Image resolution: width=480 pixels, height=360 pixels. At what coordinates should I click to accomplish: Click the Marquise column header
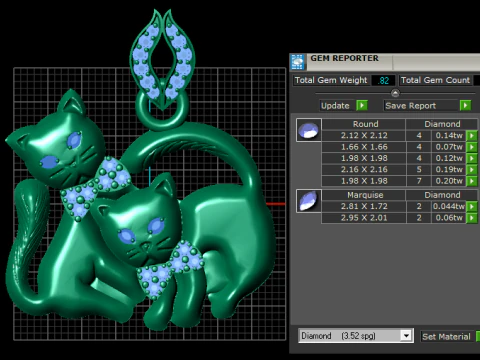pyautogui.click(x=364, y=195)
